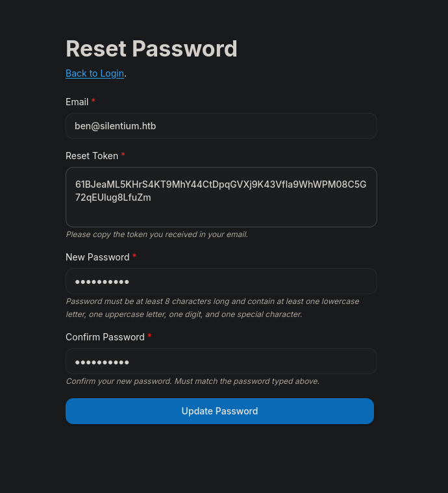The image size is (448, 493).
Task: Place cursor on token line starting with 72qEUlug8LfuZm
Action: tap(113, 197)
